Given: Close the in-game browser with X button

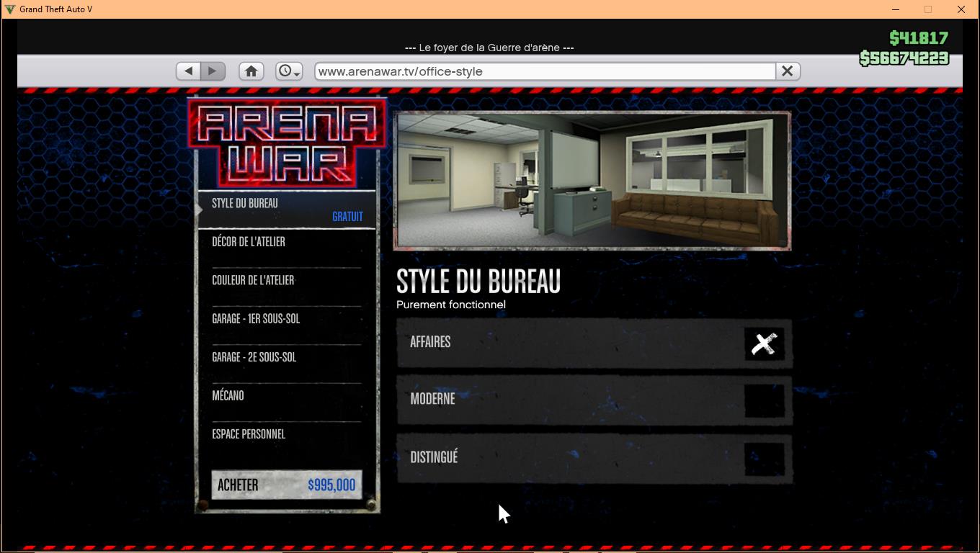Looking at the screenshot, I should pos(787,71).
